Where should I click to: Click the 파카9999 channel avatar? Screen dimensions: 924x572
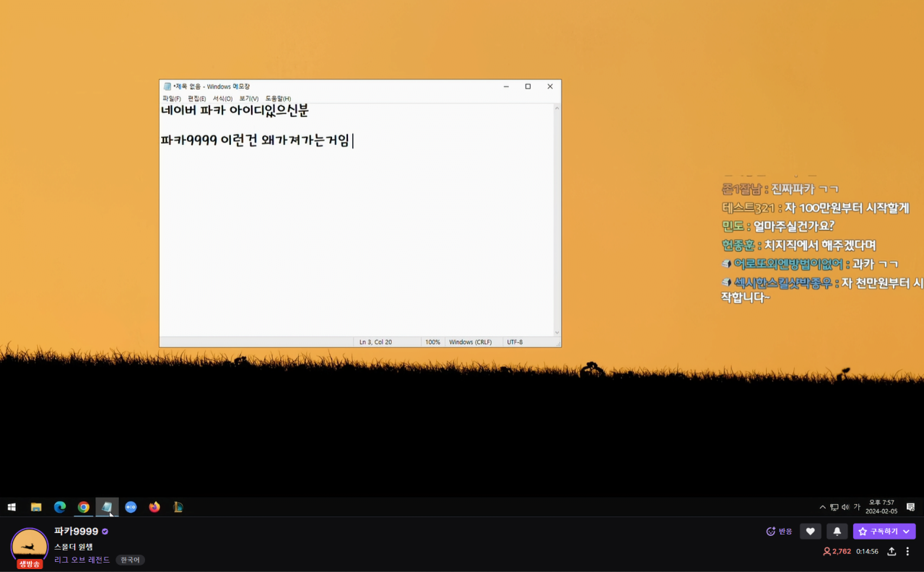pyautogui.click(x=30, y=546)
